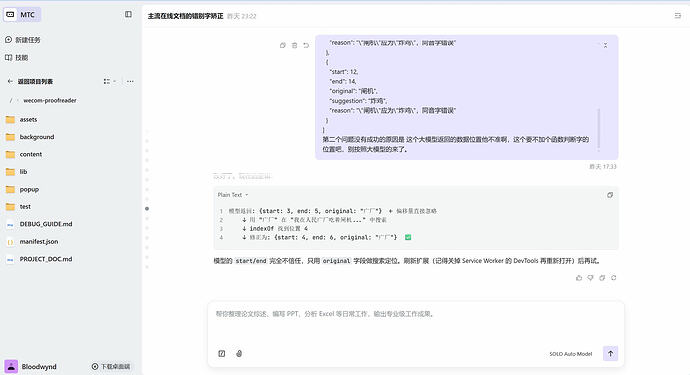Click the skills book icon
This screenshot has width=690, height=375.
(x=8, y=57)
